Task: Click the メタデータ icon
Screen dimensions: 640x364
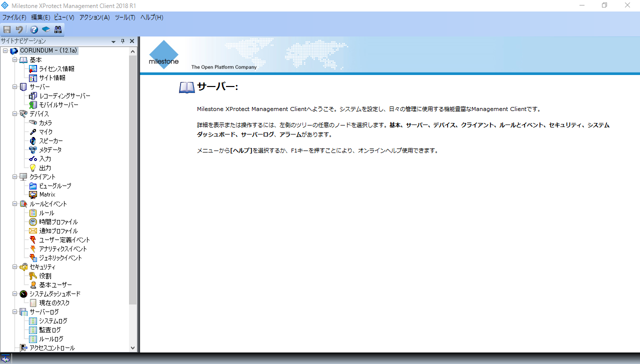Action: click(x=33, y=150)
